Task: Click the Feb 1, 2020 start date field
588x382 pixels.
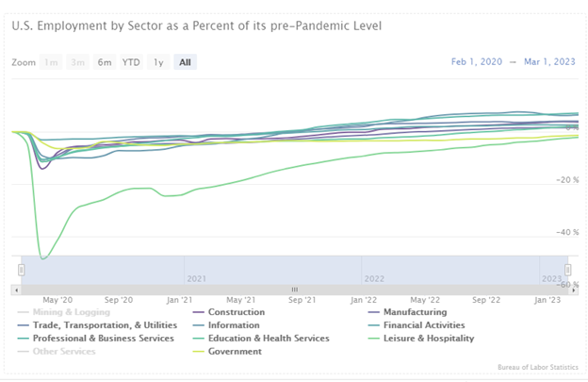Action: [479, 62]
